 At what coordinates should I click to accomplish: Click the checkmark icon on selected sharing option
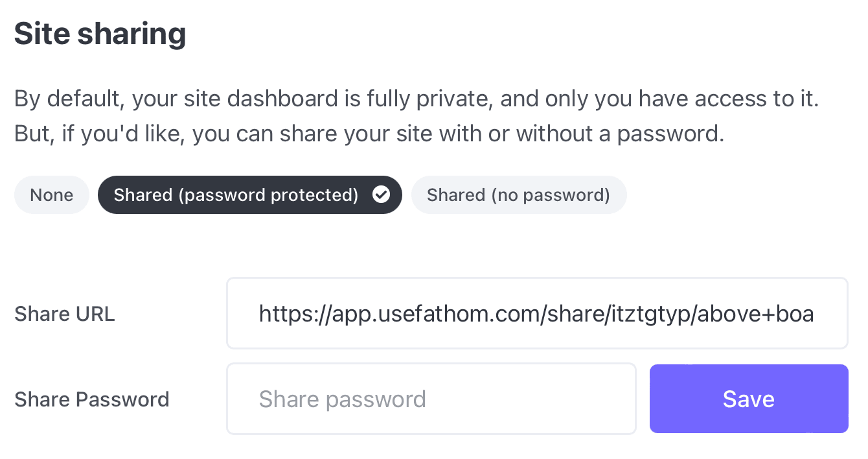[x=382, y=194]
